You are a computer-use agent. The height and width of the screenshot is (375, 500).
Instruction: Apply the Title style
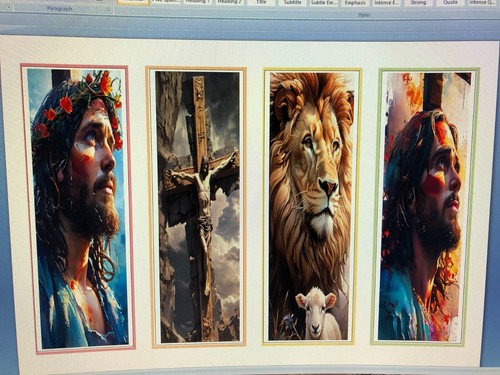[261, 3]
